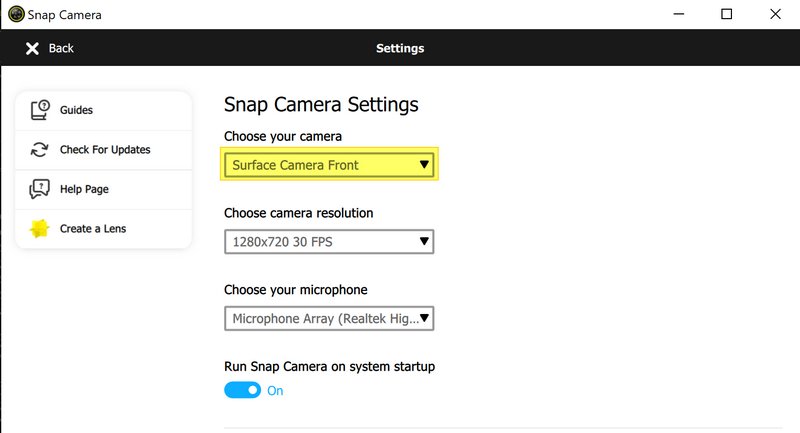Click the Snap Camera logo in title bar

16,15
